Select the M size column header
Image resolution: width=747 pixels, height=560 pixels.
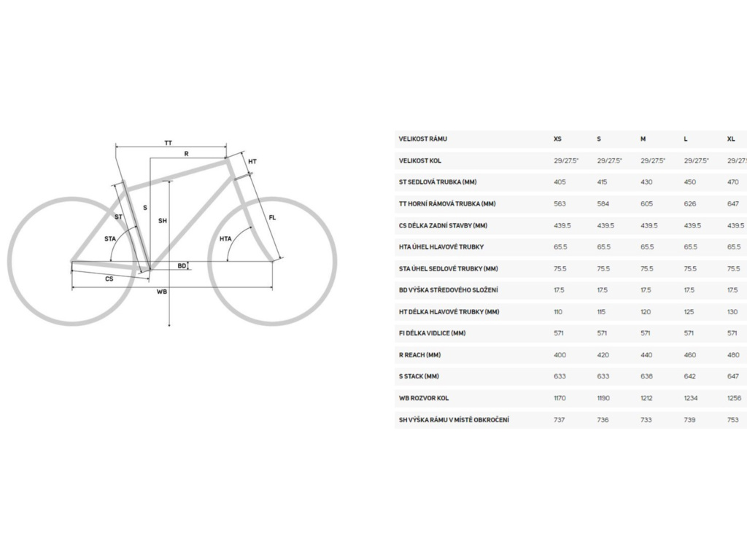point(643,138)
